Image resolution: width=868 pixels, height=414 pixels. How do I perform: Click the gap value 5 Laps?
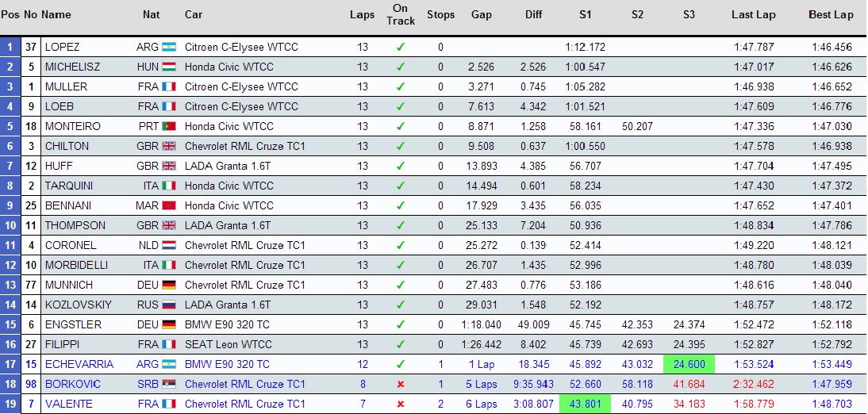pos(481,385)
